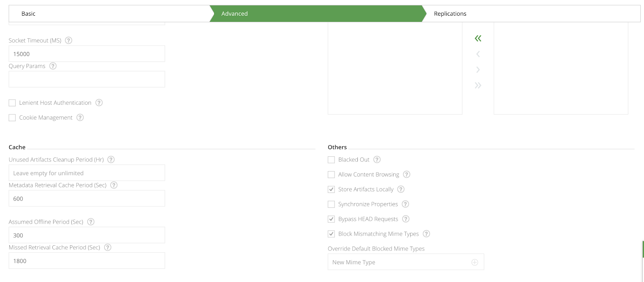Enable Allow Content Browsing checkbox
The width and height of the screenshot is (644, 282).
coord(331,175)
